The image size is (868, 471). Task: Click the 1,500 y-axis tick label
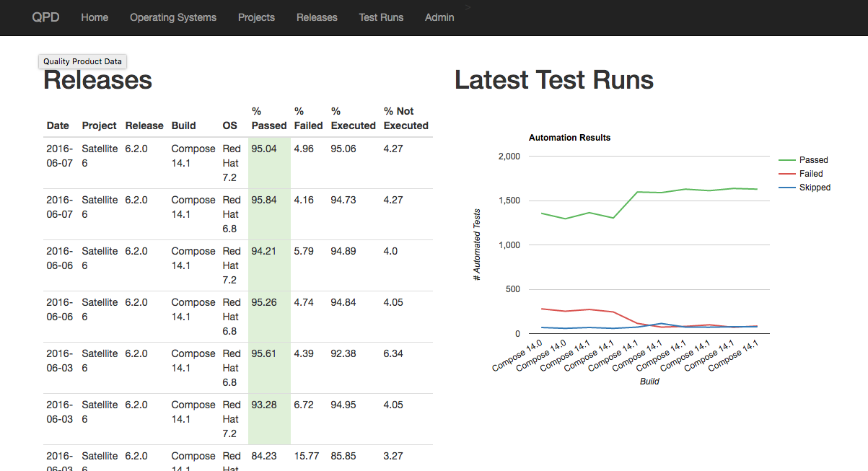coord(509,201)
